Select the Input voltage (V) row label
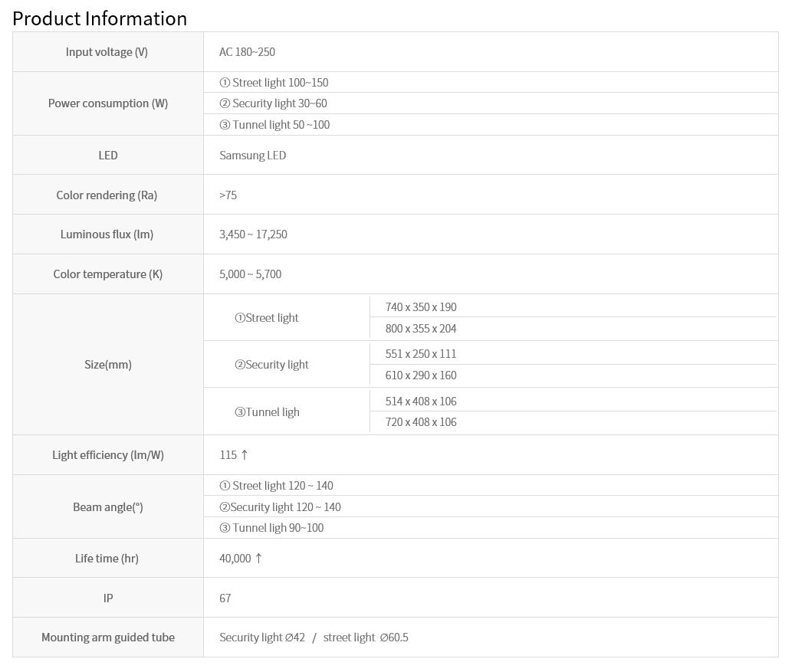This screenshot has width=785, height=672. 107,52
